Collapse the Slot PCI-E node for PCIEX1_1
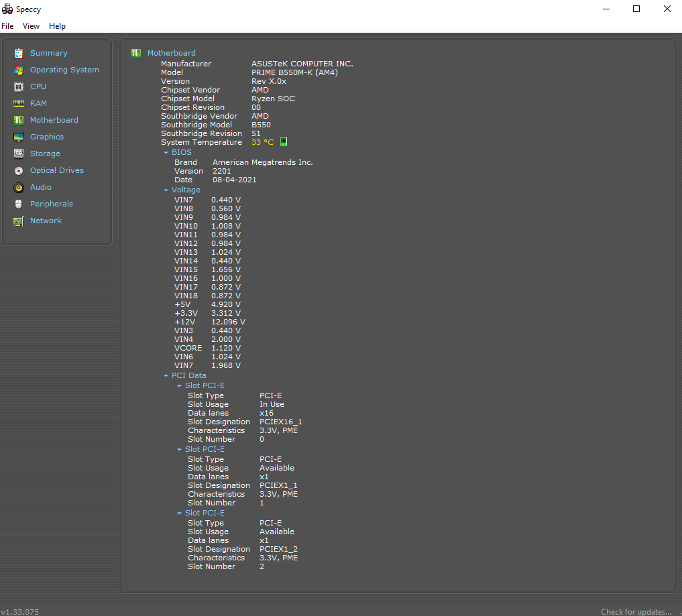 click(x=179, y=450)
